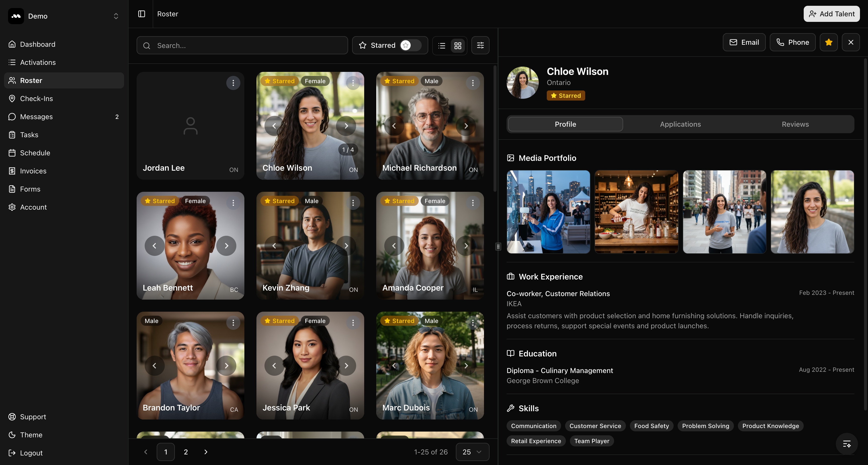The image size is (868, 465).
Task: Expand the 25 per page dropdown
Action: coord(472,452)
